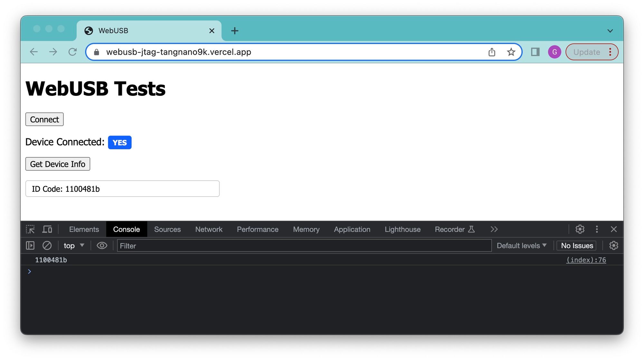Toggle the console sidebar panel icon

click(x=30, y=246)
